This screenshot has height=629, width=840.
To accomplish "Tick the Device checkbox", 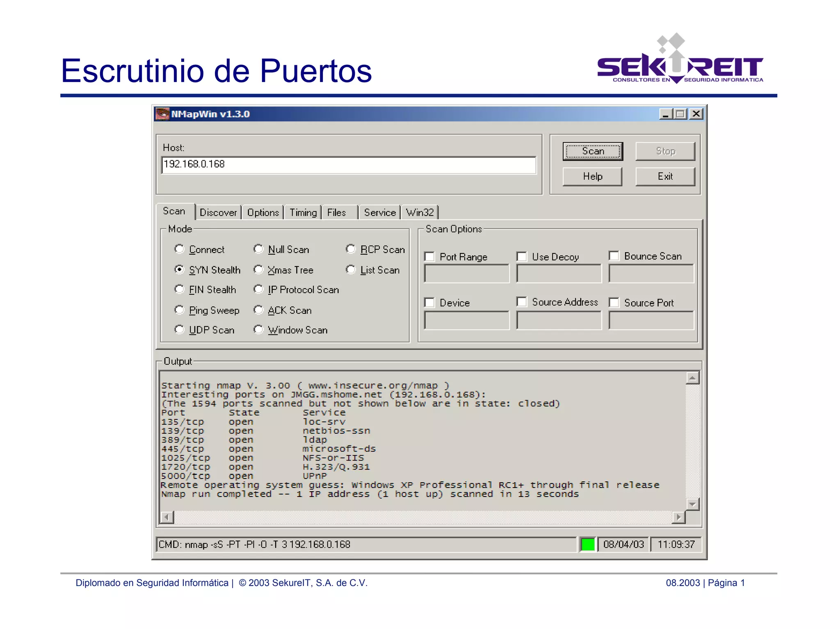I will 429,303.
